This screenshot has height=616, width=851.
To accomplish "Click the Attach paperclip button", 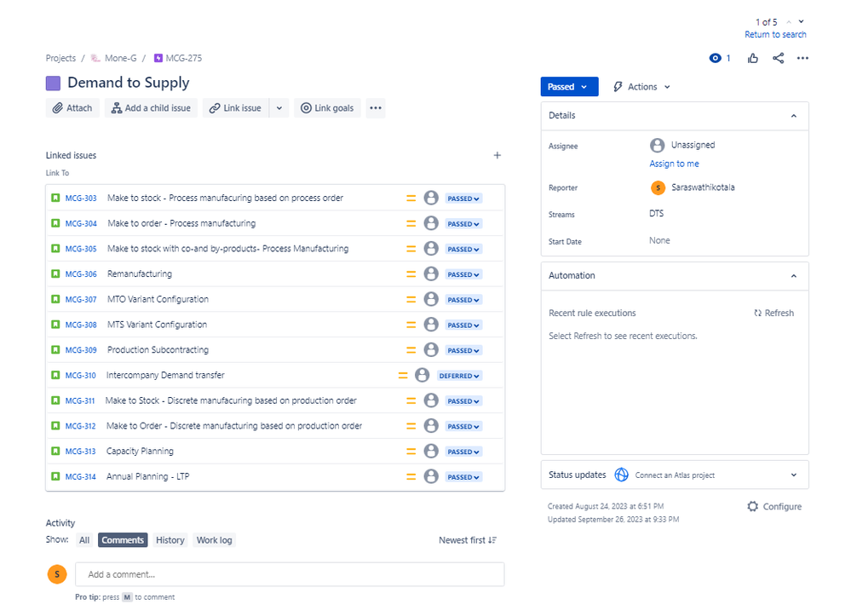I will [x=72, y=108].
